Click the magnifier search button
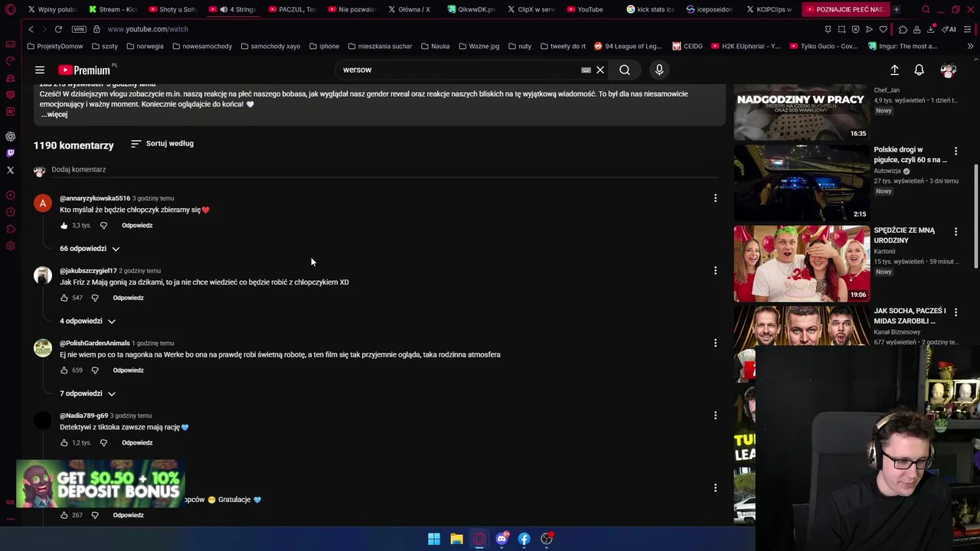 tap(625, 70)
